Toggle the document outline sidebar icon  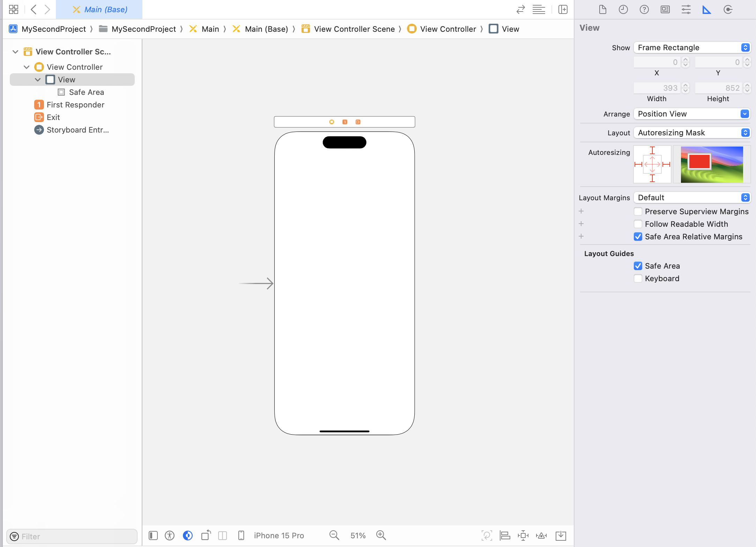(x=153, y=535)
